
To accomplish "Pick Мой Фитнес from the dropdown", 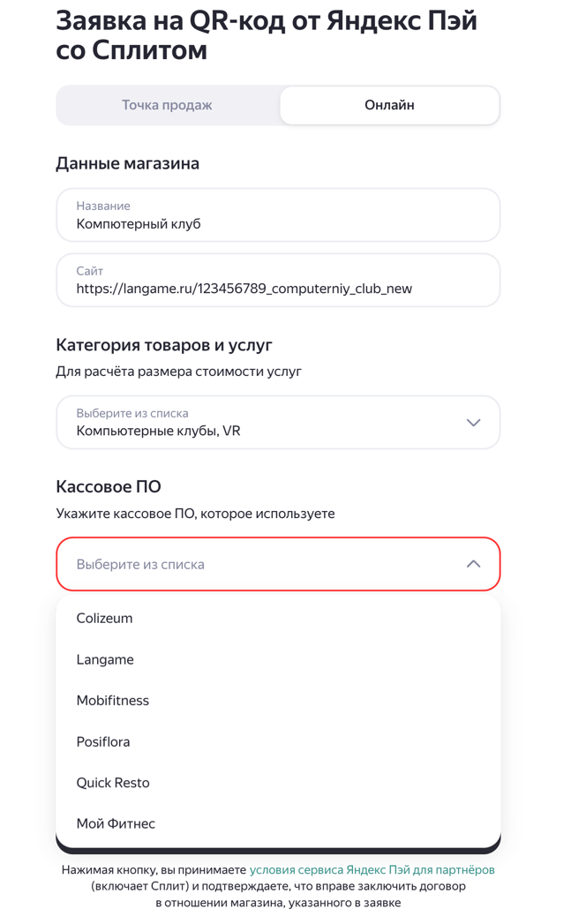I will point(116,824).
